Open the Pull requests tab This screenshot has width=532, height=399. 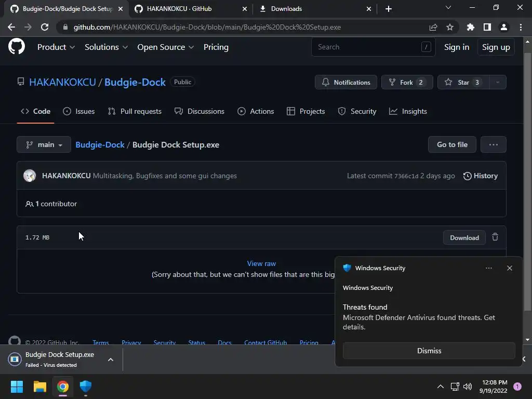[x=135, y=111]
